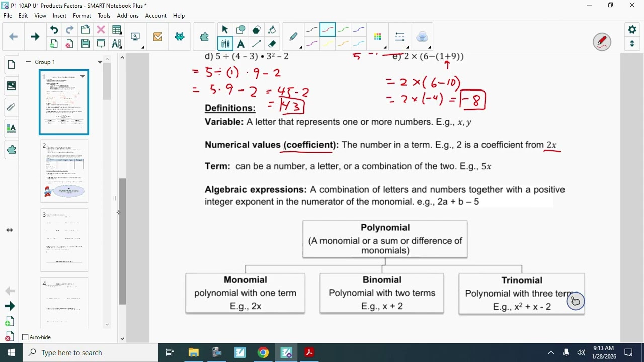Open the Add-ons menu
644x362 pixels.
click(x=128, y=16)
